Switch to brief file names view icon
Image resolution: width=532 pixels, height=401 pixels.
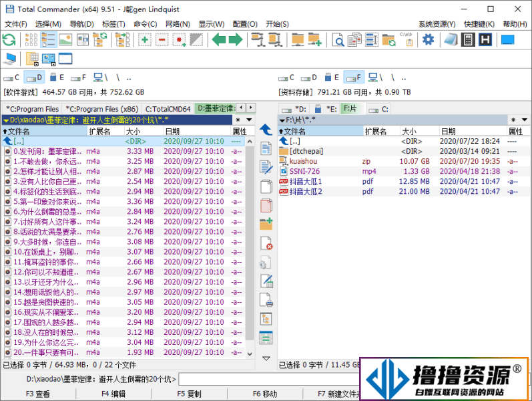coord(31,39)
